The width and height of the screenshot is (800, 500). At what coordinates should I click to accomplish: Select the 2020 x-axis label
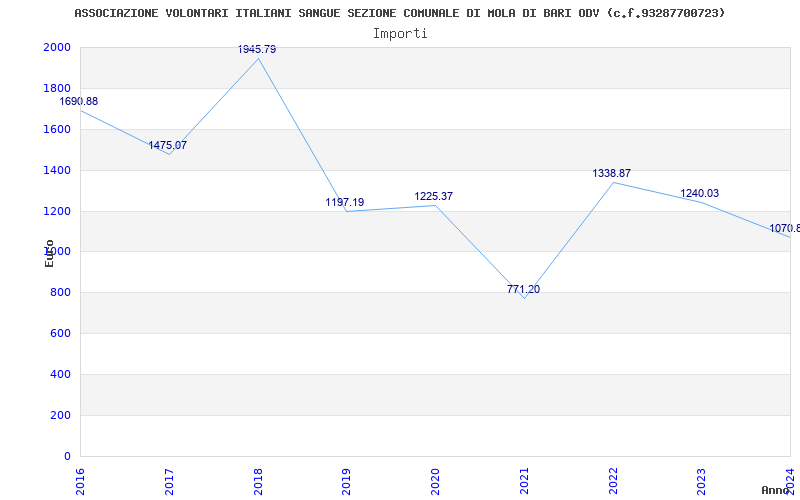[435, 481]
